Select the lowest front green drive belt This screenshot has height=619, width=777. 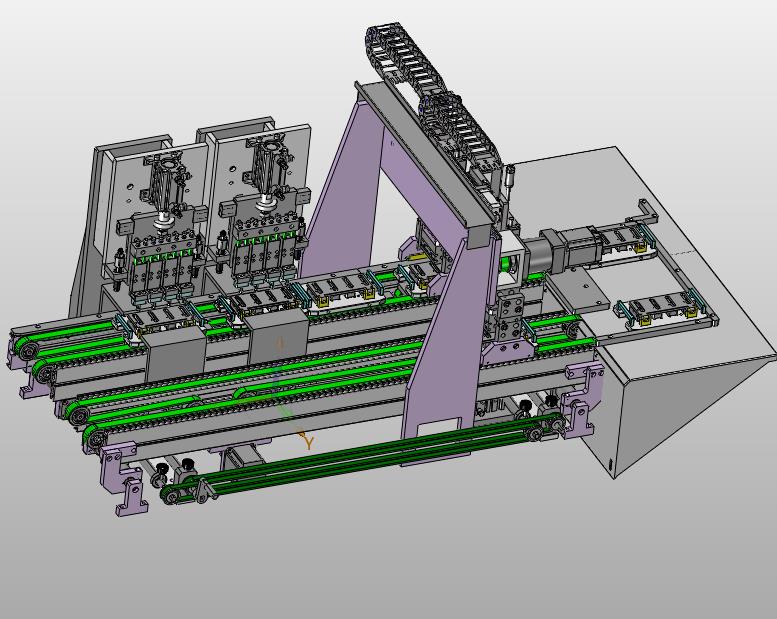pos(362,458)
